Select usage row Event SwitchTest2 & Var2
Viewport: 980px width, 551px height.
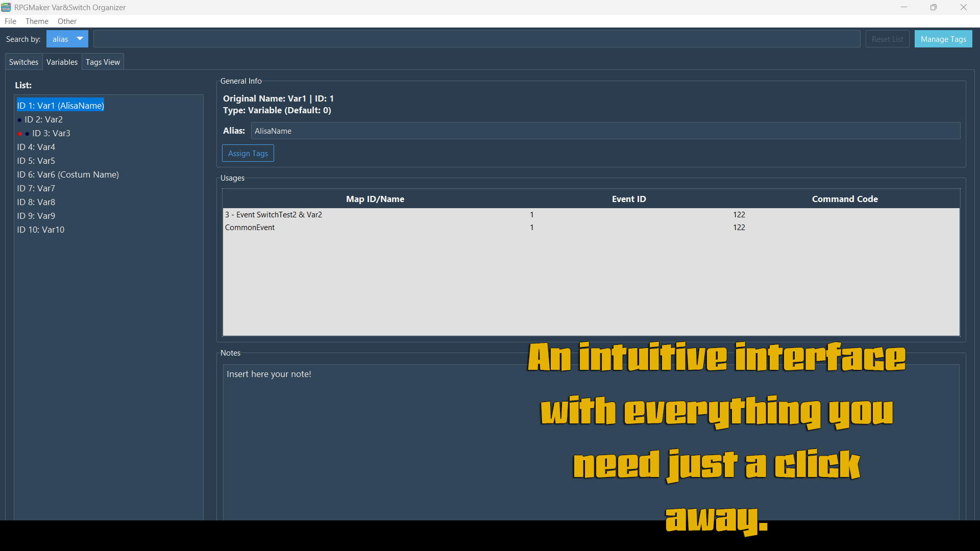(591, 215)
